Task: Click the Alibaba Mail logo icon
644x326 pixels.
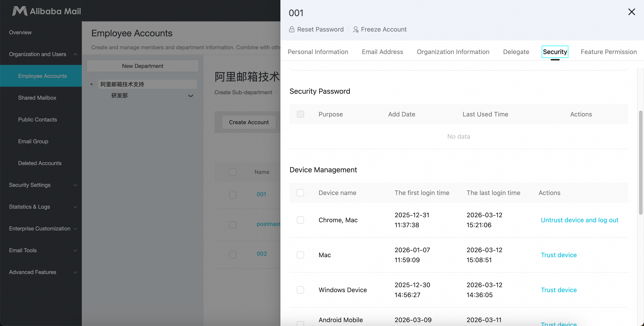Action: click(20, 11)
